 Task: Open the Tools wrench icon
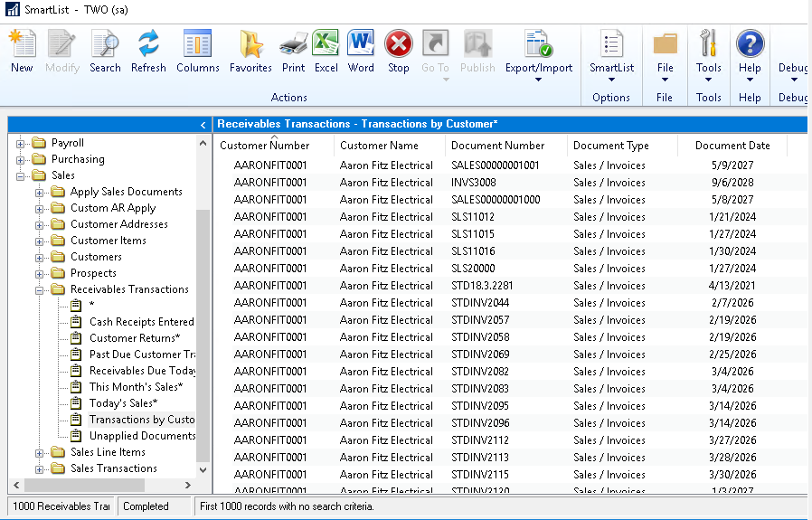[x=708, y=43]
